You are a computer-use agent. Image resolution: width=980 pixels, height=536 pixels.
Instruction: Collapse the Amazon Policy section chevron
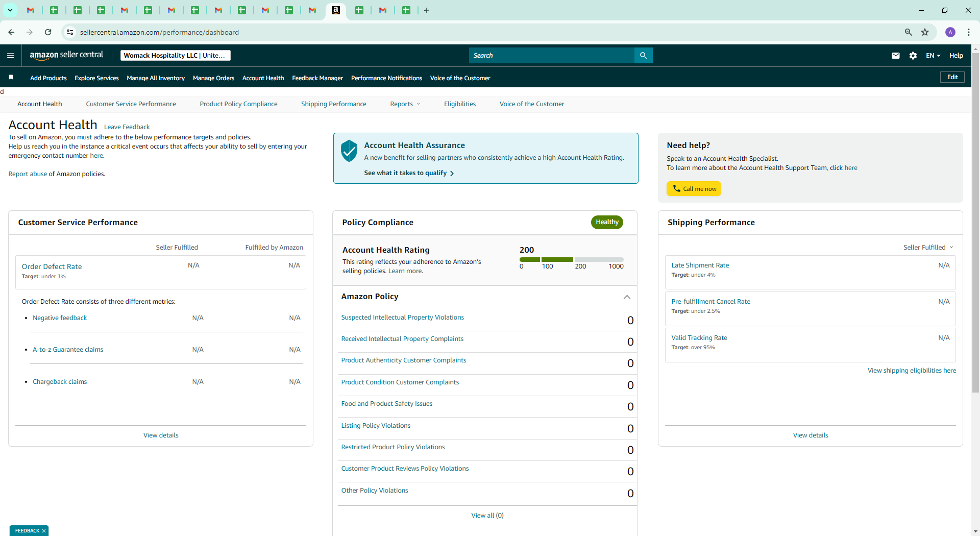pyautogui.click(x=627, y=297)
